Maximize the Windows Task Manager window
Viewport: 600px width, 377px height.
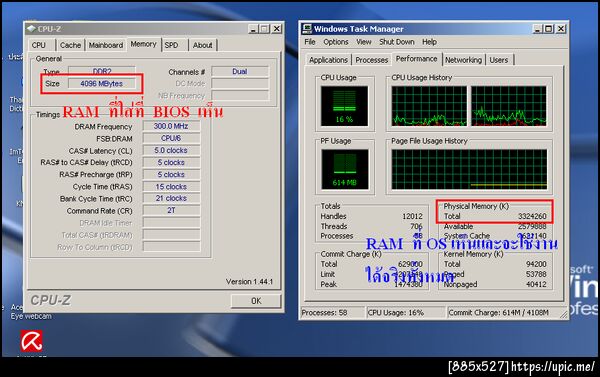pos(549,29)
